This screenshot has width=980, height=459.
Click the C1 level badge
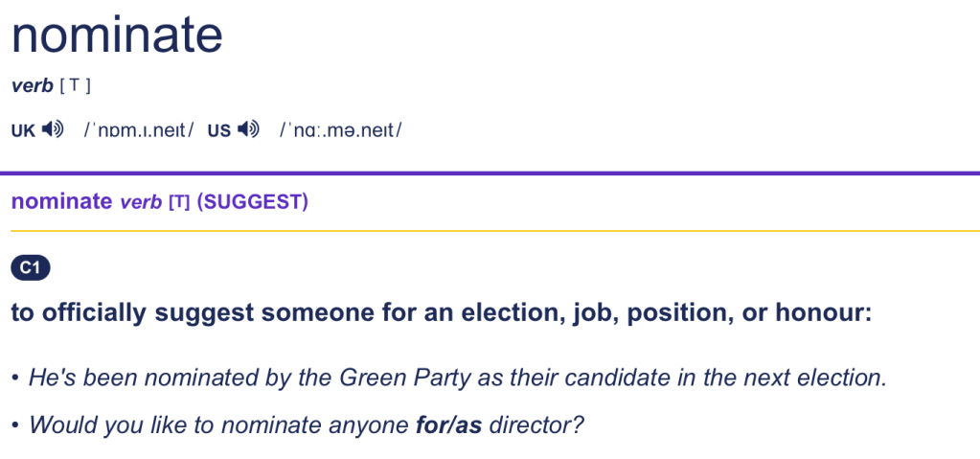point(30,268)
